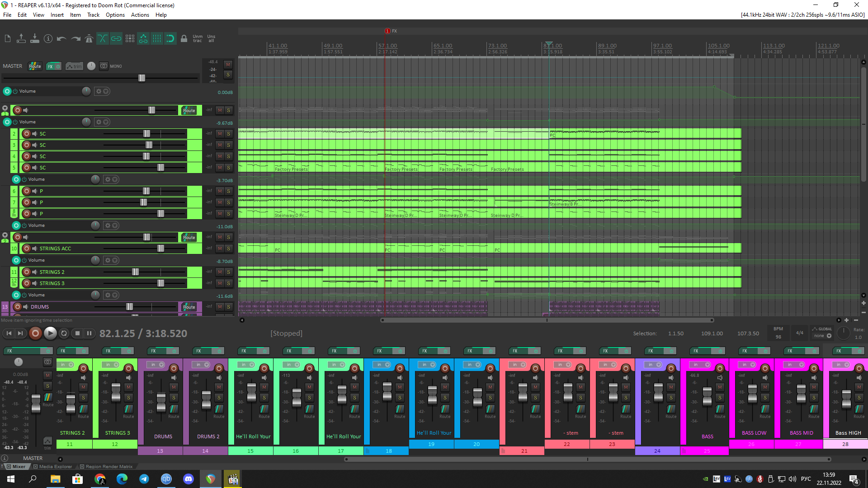868x488 pixels.
Task: Toggle the metronome icon in toolbar
Action: coord(89,39)
